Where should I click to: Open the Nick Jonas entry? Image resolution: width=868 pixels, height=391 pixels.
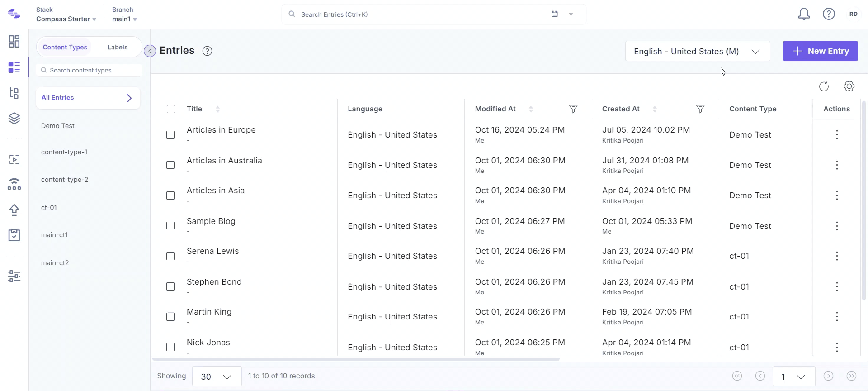pyautogui.click(x=208, y=343)
